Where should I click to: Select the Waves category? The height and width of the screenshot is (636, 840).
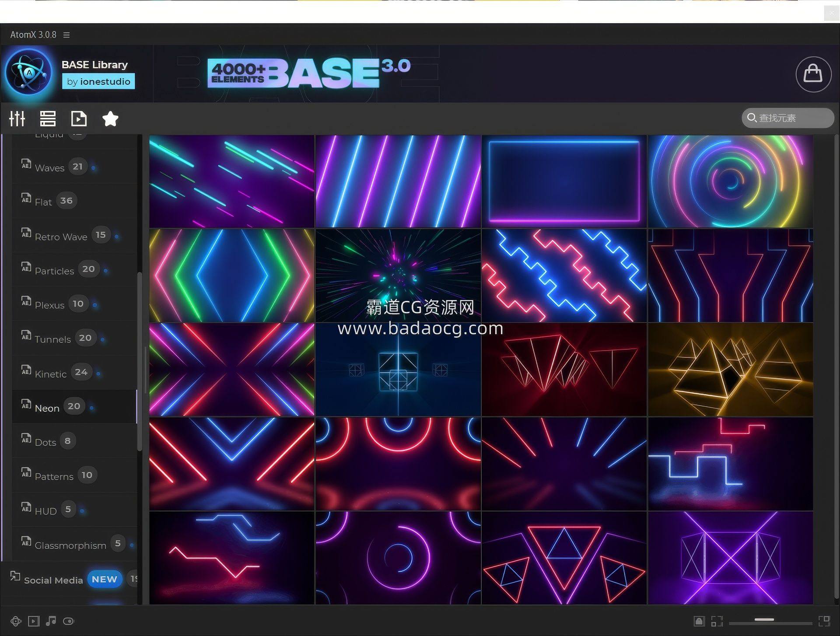tap(74, 167)
